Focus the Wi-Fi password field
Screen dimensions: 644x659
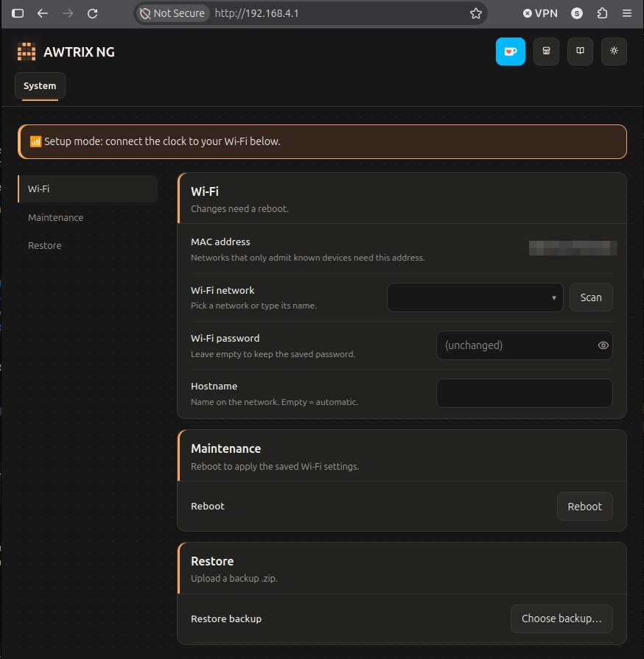[x=524, y=345]
